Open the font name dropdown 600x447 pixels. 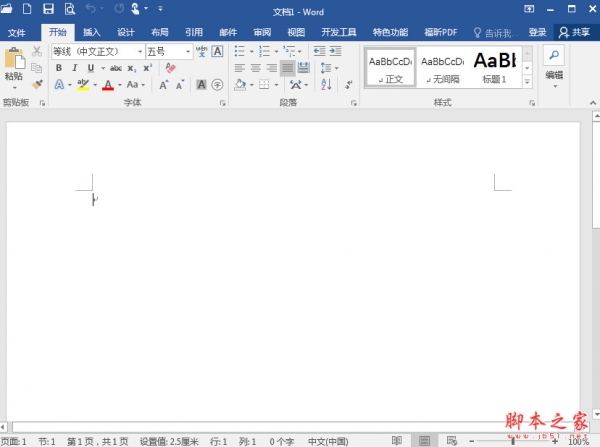pos(140,51)
